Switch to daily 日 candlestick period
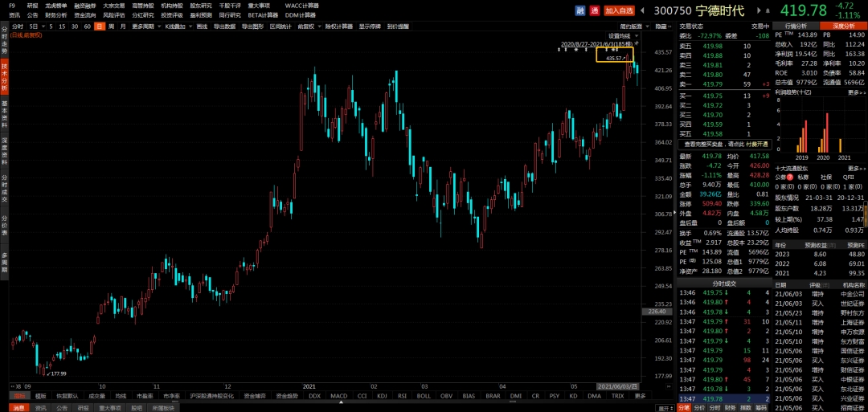The width and height of the screenshot is (868, 412). point(99,26)
